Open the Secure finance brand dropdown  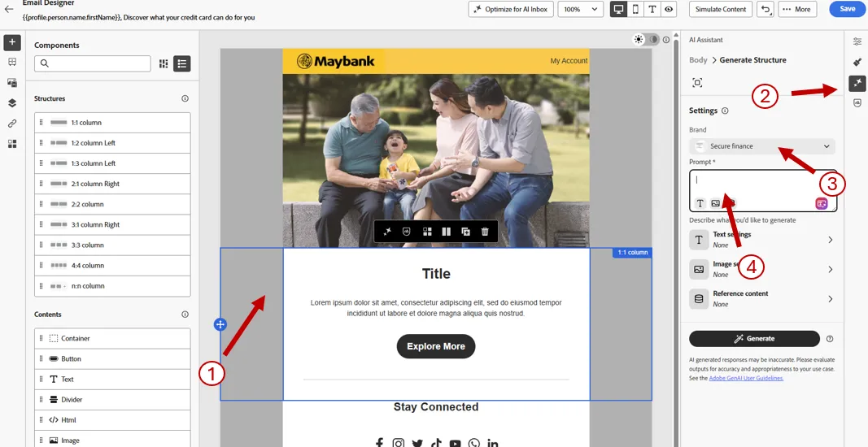click(x=762, y=146)
